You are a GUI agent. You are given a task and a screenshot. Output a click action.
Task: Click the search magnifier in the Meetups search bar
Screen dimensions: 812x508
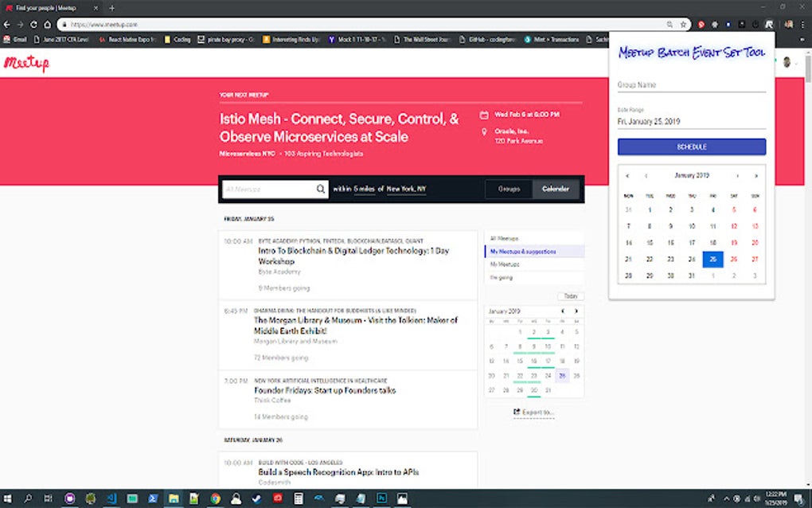pos(320,190)
